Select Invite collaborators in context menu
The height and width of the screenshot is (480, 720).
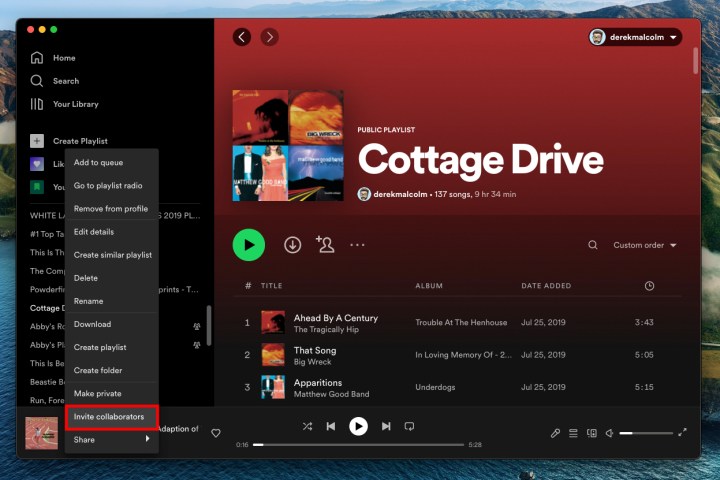(109, 416)
